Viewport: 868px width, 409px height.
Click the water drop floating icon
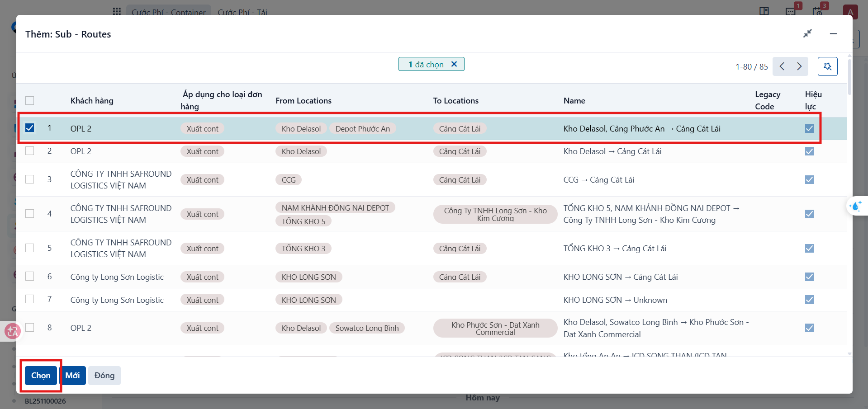856,206
